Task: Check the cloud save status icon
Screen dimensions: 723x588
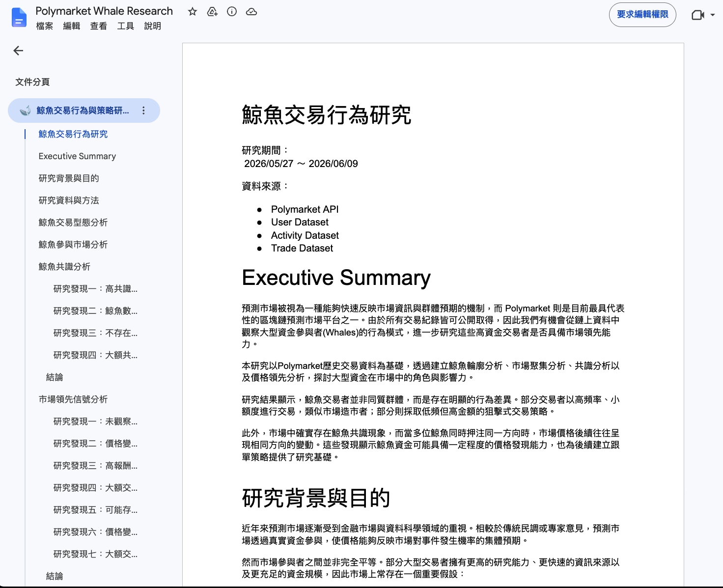Action: click(251, 11)
